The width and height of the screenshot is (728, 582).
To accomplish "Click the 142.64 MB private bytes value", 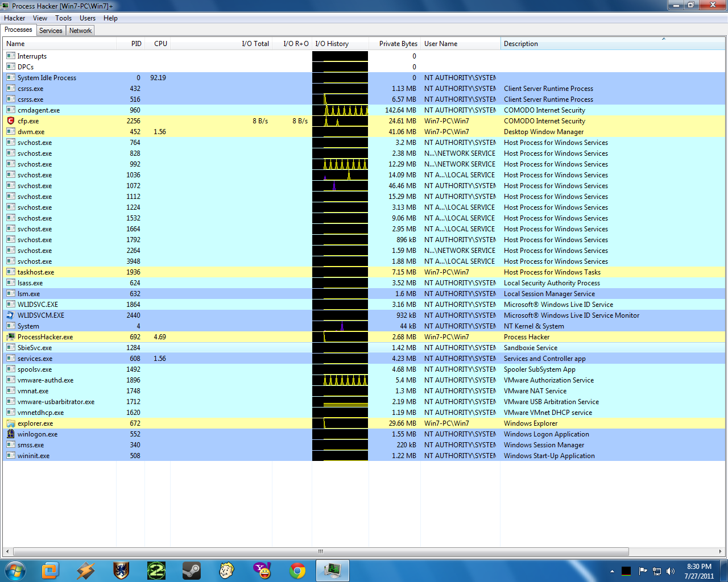I will [x=400, y=110].
